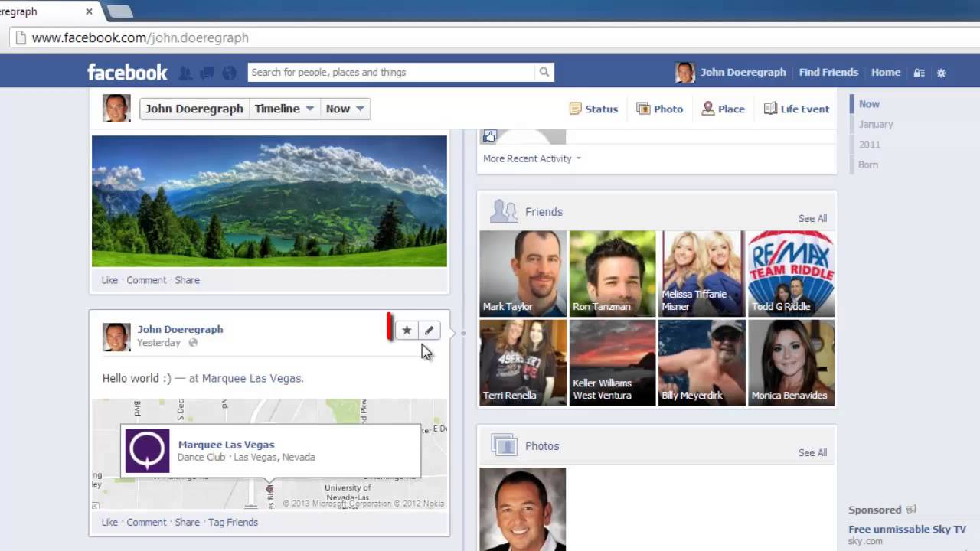Screen dimensions: 980x551
Task: Open Terri Renella's friend photo
Action: 523,362
